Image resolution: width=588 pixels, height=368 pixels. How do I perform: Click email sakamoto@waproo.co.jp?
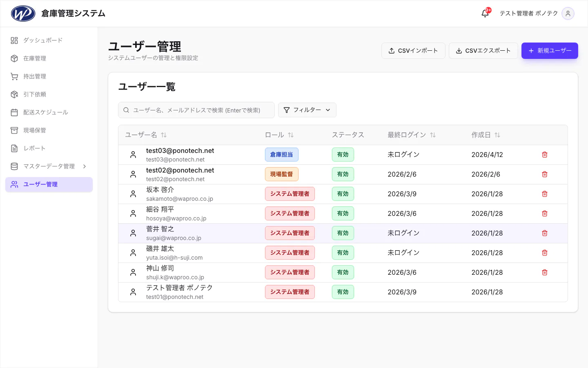click(180, 199)
